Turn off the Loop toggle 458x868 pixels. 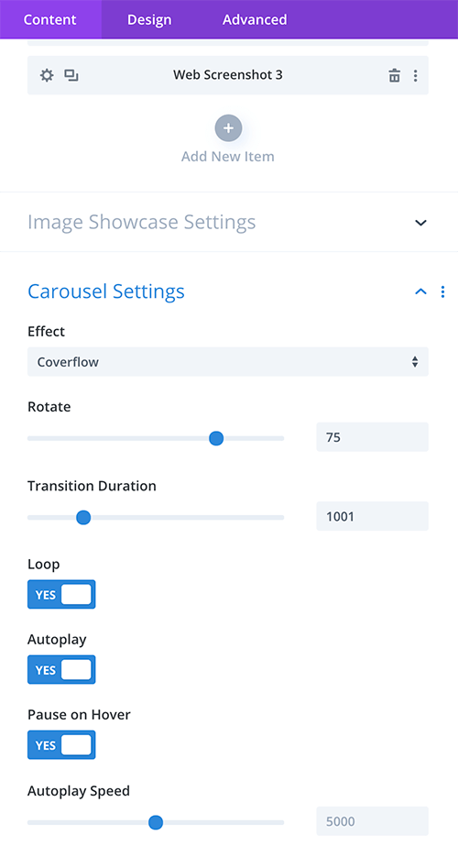(x=61, y=594)
